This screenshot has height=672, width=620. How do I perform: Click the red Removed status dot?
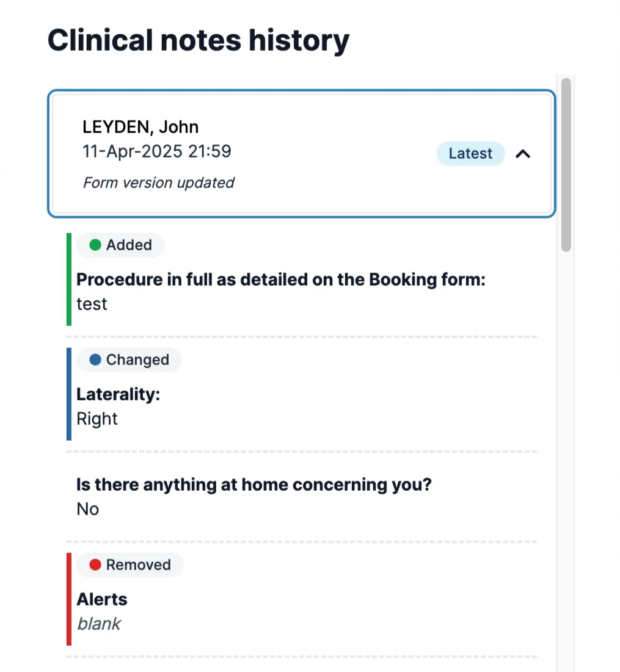click(x=95, y=565)
